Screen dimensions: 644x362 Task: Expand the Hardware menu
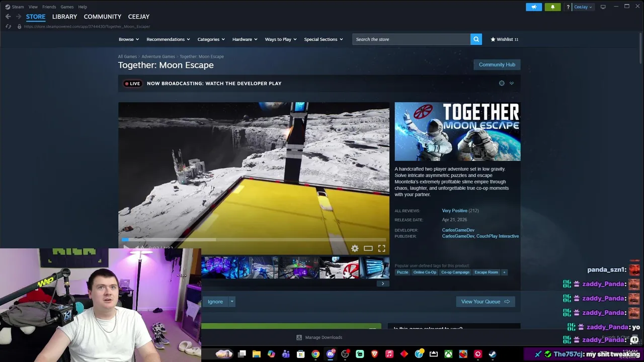coord(245,39)
